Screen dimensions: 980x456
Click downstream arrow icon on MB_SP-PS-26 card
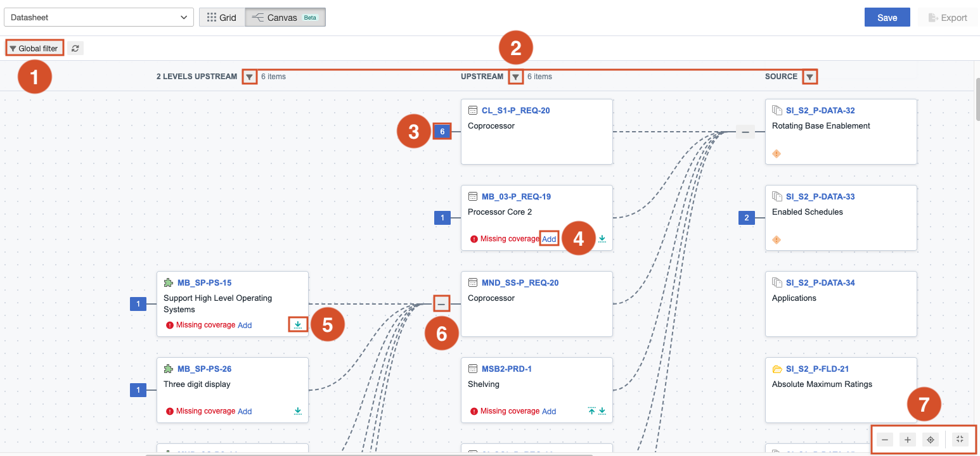click(x=298, y=411)
